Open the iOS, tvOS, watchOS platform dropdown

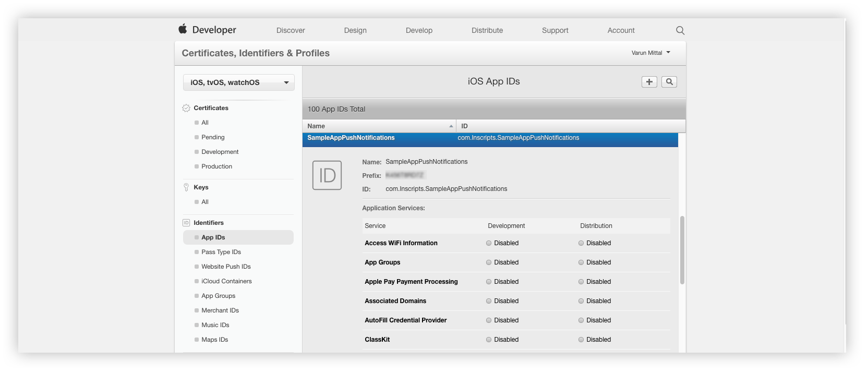click(239, 82)
